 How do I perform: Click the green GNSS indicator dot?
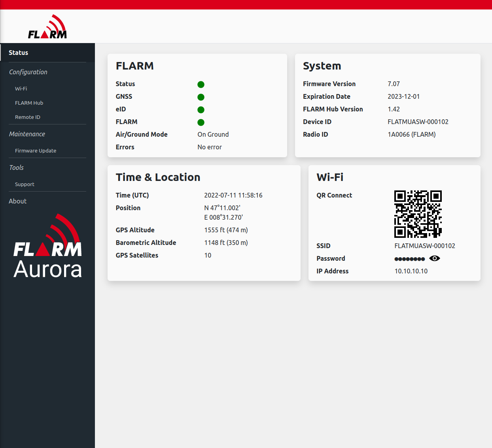201,97
